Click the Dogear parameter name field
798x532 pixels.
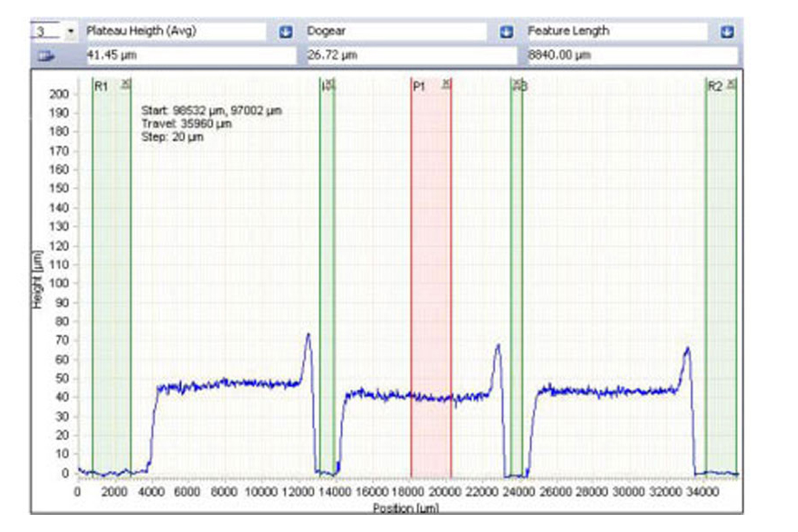coord(396,31)
